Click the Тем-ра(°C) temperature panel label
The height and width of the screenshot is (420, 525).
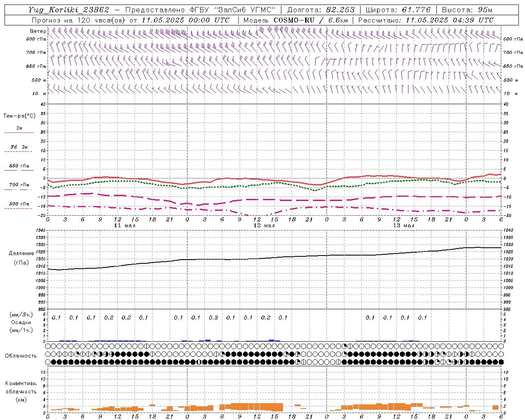(x=19, y=116)
